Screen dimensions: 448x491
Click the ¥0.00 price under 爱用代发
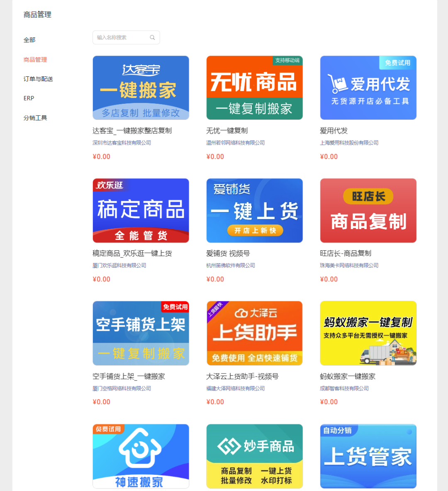pos(329,156)
